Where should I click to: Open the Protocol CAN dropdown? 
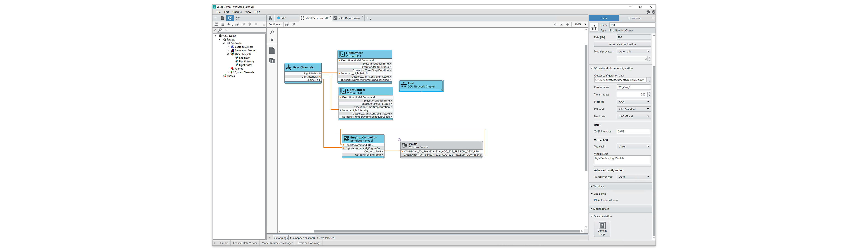[633, 102]
